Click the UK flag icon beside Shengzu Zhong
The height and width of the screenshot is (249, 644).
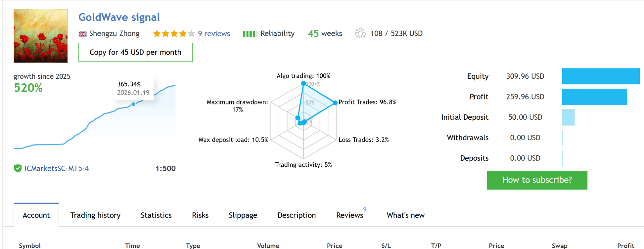(82, 34)
